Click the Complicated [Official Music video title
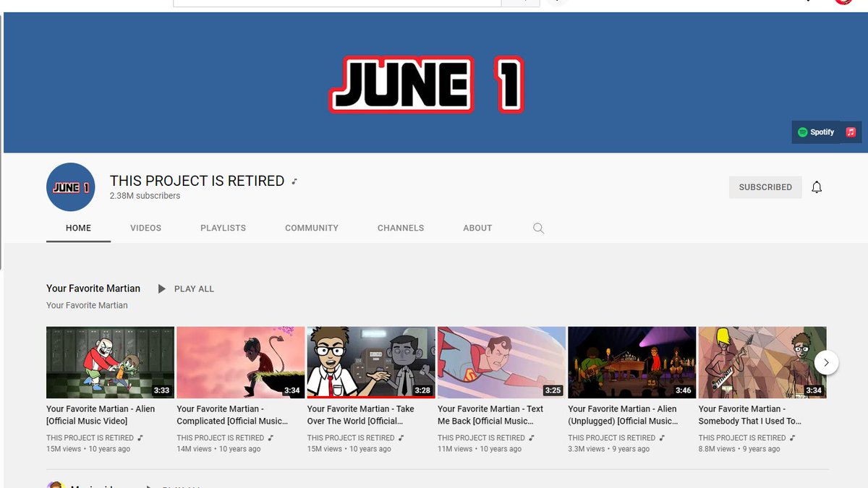The height and width of the screenshot is (488, 868). (x=232, y=415)
